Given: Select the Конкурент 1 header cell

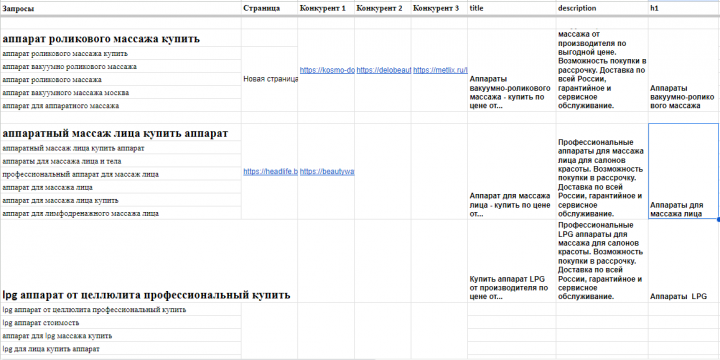Looking at the screenshot, I should 326,9.
